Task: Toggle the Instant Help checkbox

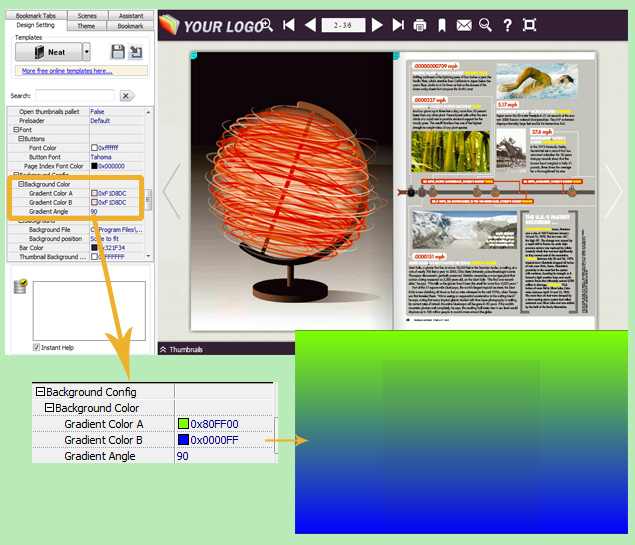Action: (x=36, y=347)
